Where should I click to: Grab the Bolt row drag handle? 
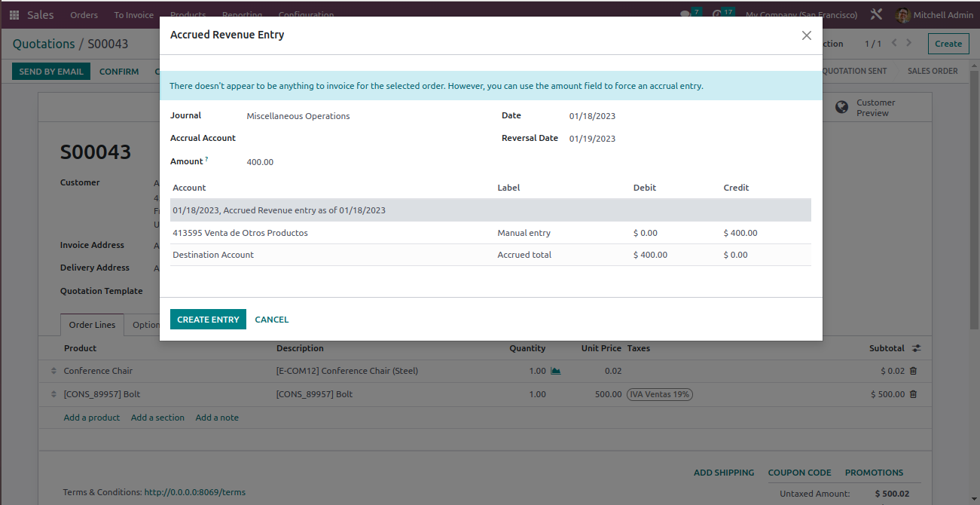[x=53, y=394]
